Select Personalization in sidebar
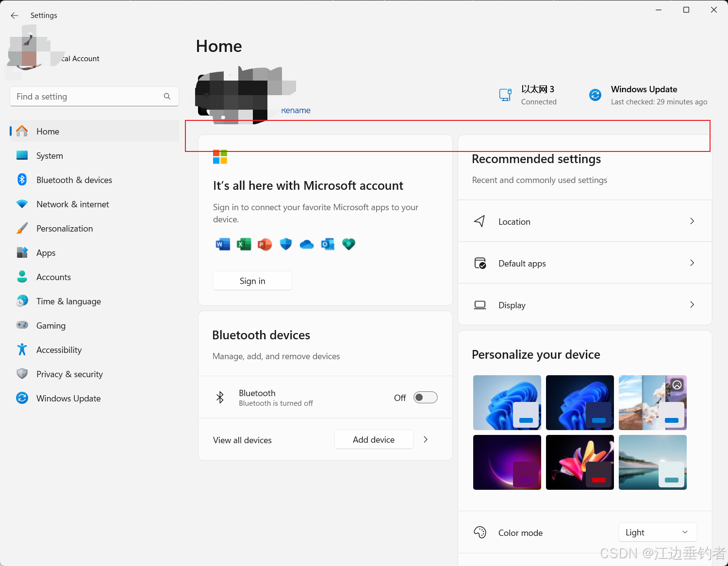Viewport: 728px width, 566px height. (94, 228)
